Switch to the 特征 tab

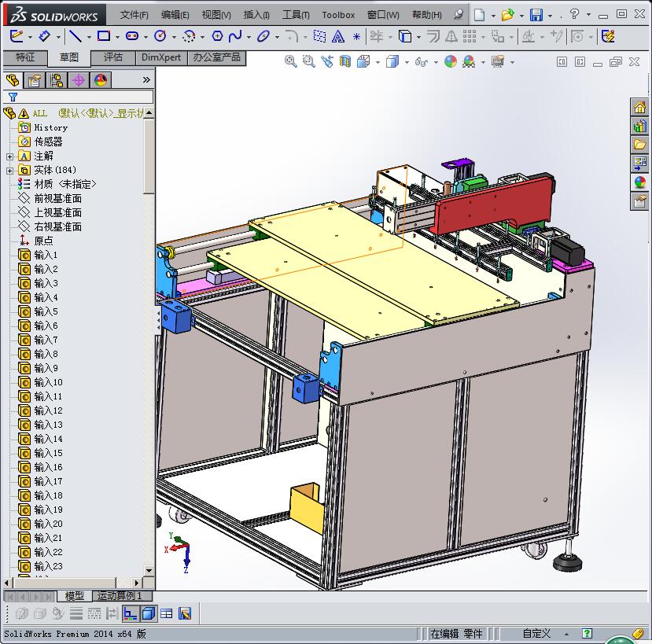25,57
